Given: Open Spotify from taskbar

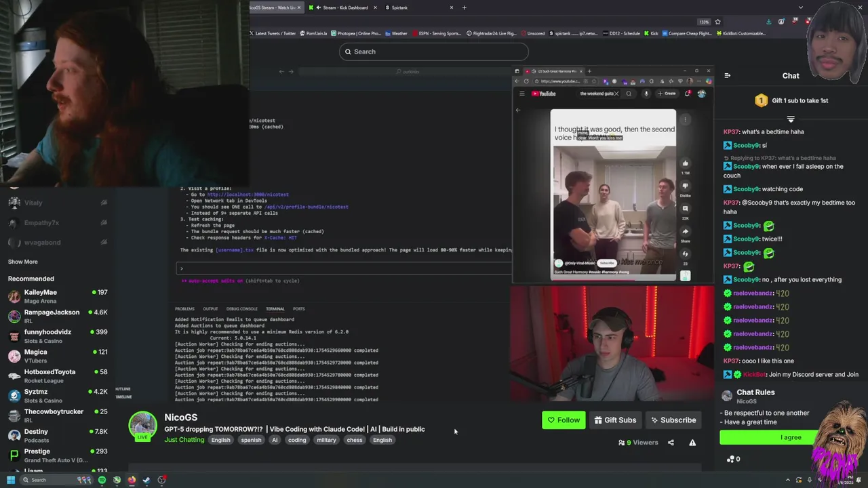Looking at the screenshot, I should (x=102, y=480).
